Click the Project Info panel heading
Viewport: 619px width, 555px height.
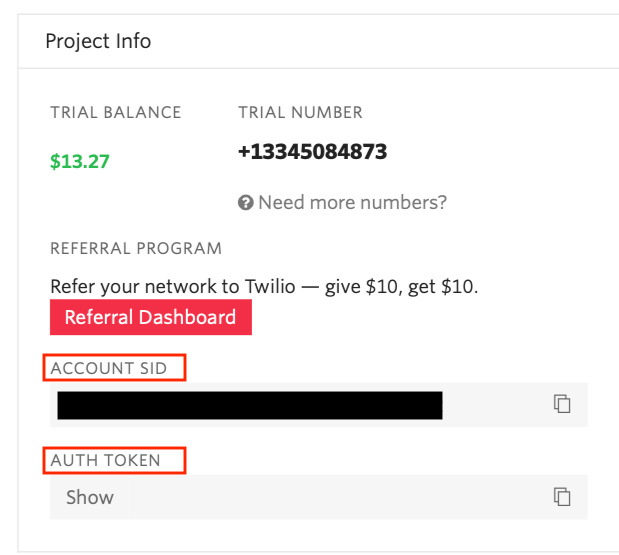(98, 41)
